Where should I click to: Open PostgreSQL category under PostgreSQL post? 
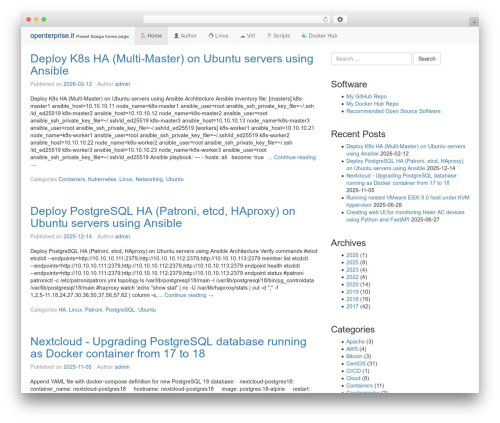(x=120, y=310)
